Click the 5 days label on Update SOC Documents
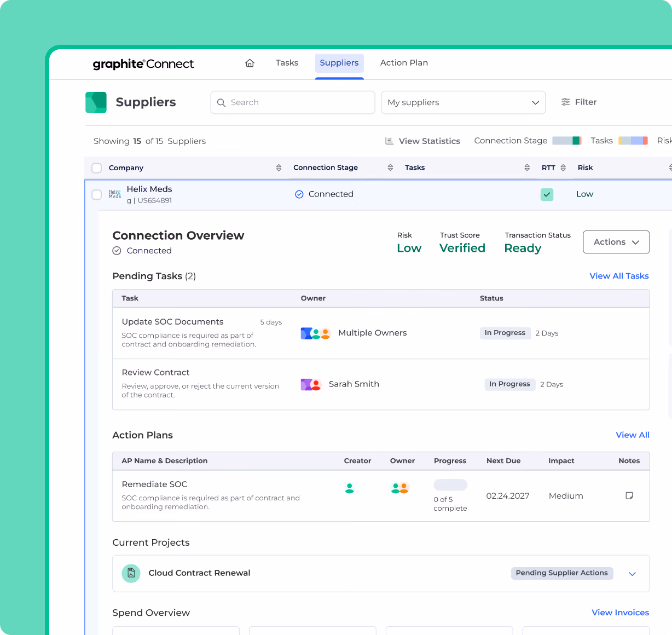The height and width of the screenshot is (635, 672). pos(271,322)
